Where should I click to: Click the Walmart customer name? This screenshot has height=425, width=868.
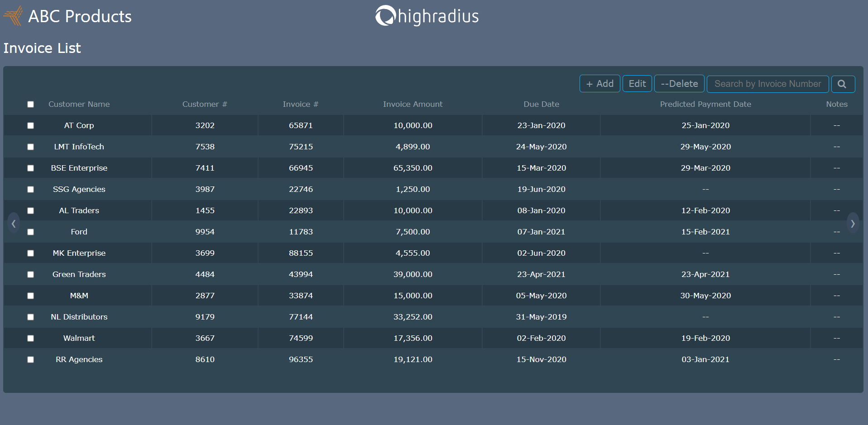coord(79,338)
